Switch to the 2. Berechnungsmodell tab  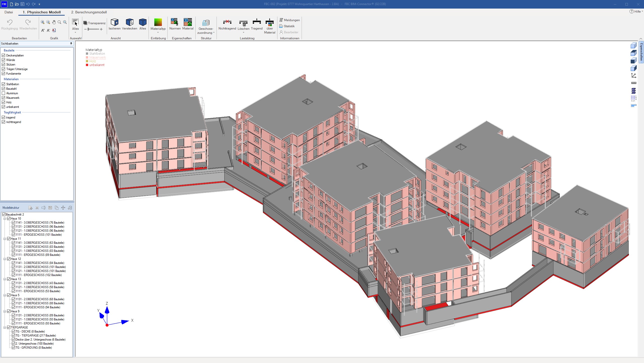point(89,12)
